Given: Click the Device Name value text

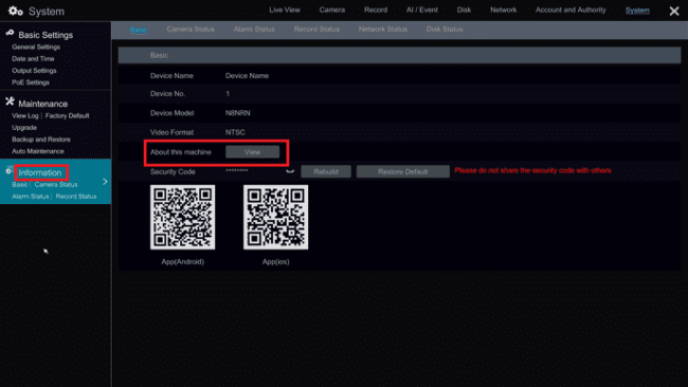Looking at the screenshot, I should pos(247,76).
